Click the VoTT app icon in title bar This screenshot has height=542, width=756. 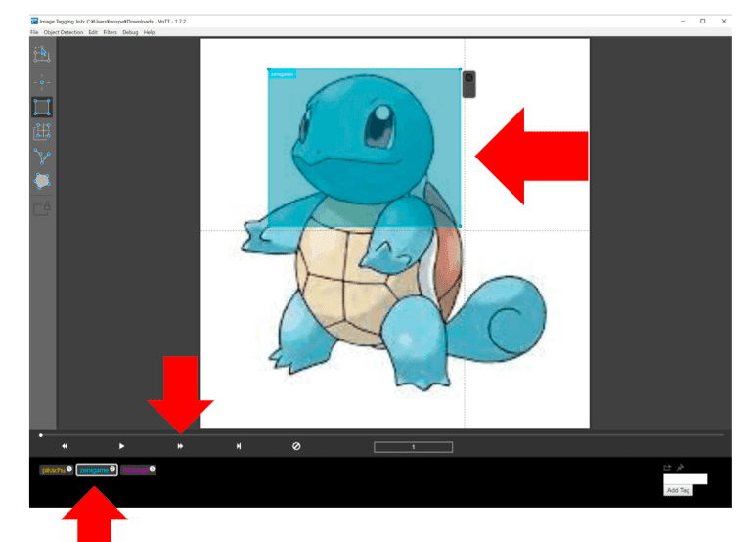pyautogui.click(x=34, y=22)
